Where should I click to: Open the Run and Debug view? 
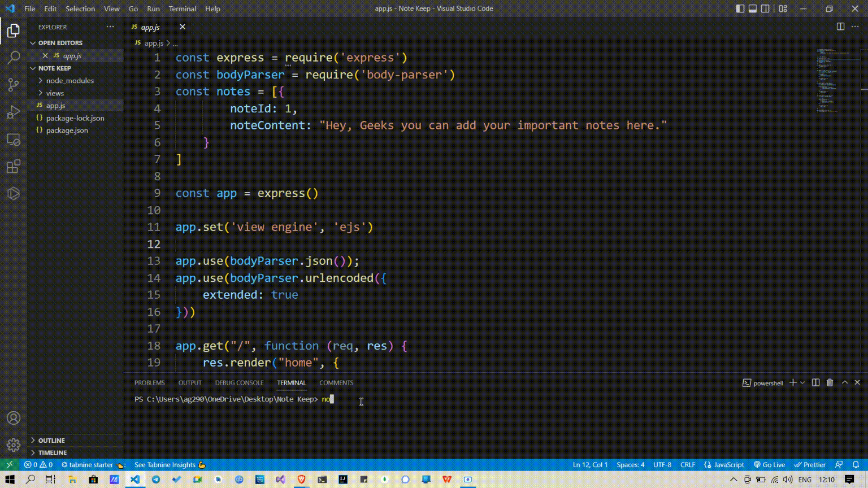pos(14,112)
